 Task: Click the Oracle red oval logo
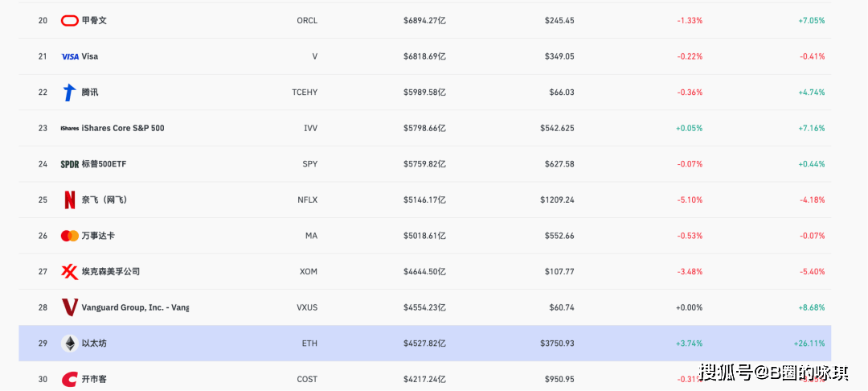tap(70, 20)
